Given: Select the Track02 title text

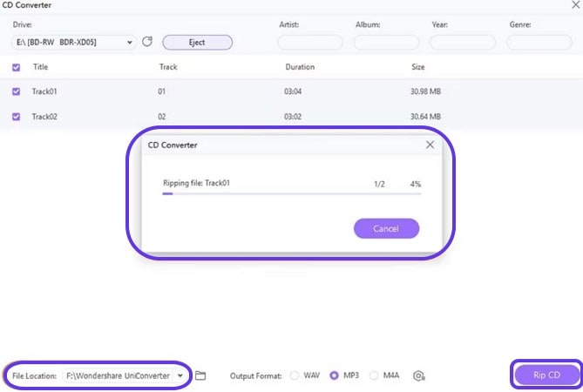Looking at the screenshot, I should pyautogui.click(x=44, y=117).
